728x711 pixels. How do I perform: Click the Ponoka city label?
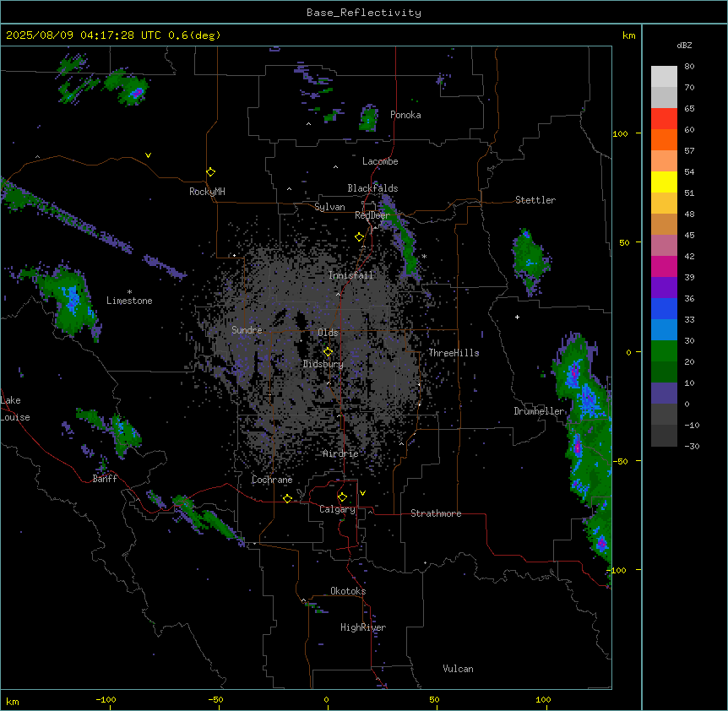(405, 115)
